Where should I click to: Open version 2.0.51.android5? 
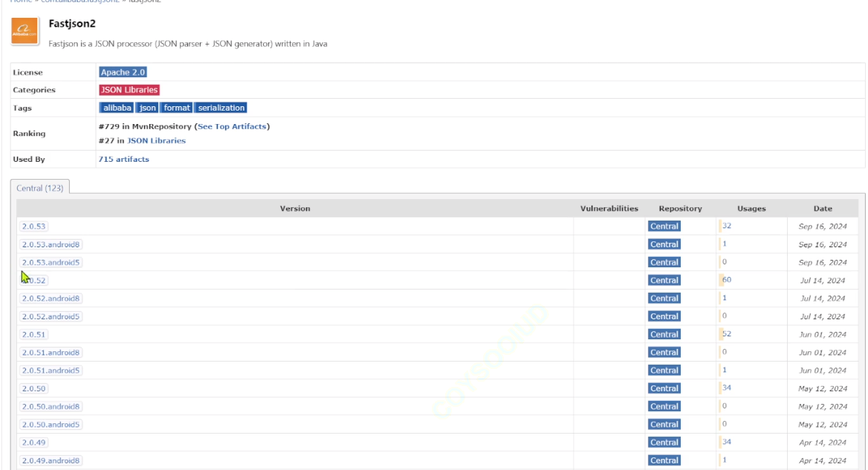[x=51, y=371]
